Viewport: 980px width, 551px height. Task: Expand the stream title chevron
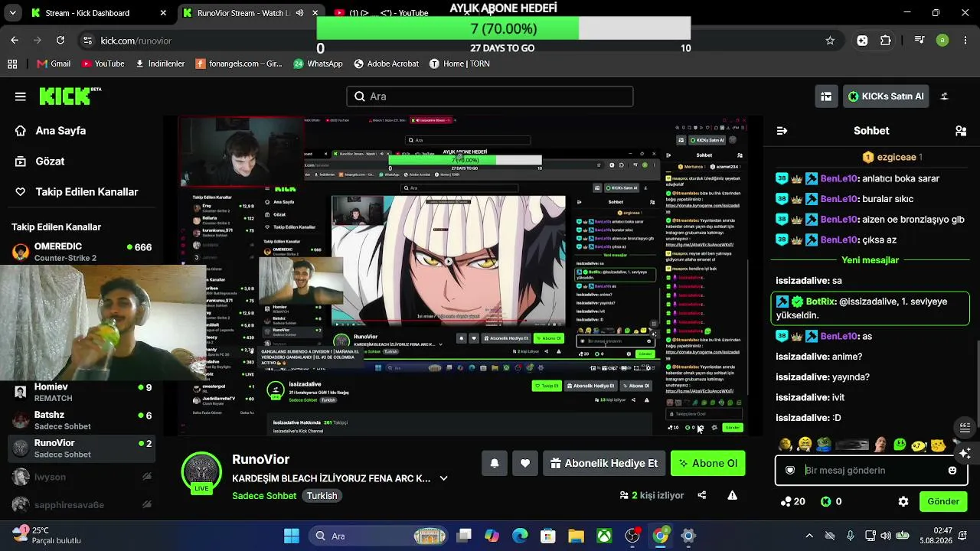[x=443, y=478]
